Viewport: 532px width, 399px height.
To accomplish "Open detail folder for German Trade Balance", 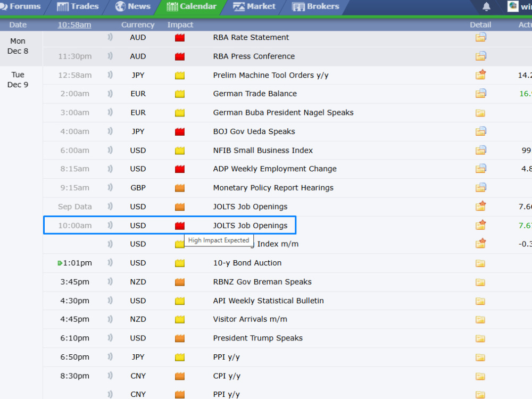I will point(480,93).
